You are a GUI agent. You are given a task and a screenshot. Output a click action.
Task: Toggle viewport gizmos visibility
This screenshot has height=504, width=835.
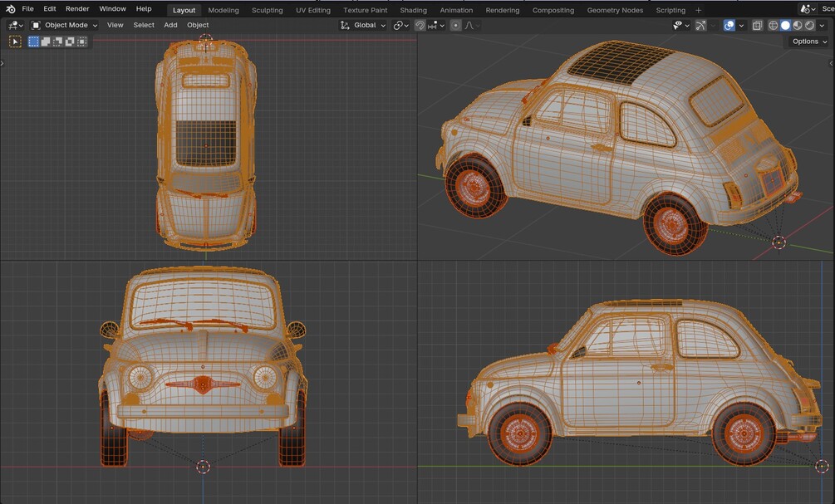point(700,26)
